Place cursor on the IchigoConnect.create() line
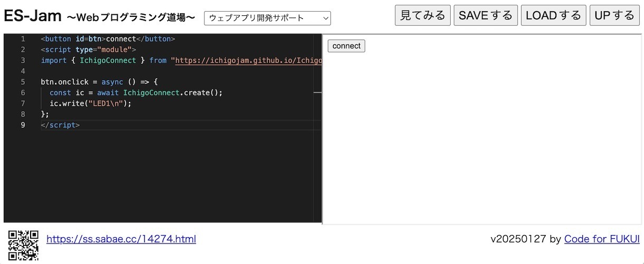This screenshot has height=264, width=644. point(136,93)
